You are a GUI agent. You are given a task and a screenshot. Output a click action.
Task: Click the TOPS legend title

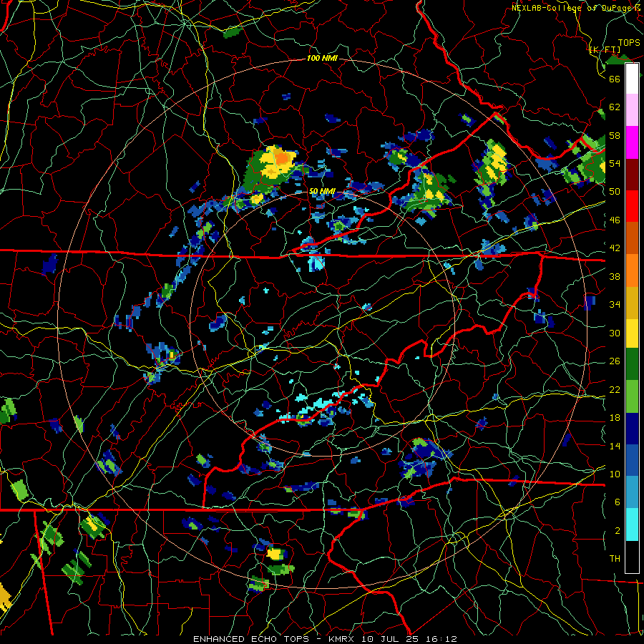pyautogui.click(x=629, y=43)
